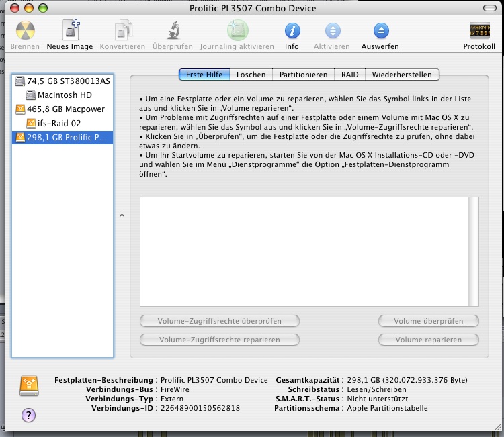Click the Gesamtkapazität value 298,1 GB
Viewport: 504px width, 437px height.
tap(407, 380)
